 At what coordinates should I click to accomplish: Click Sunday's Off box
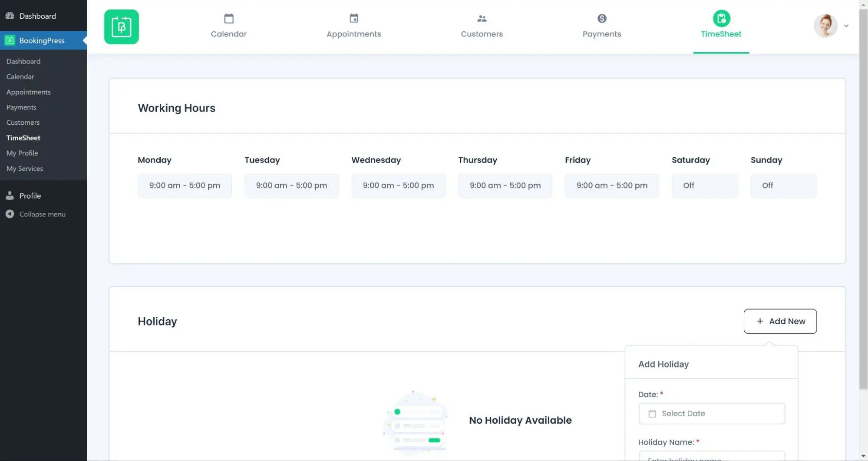783,186
